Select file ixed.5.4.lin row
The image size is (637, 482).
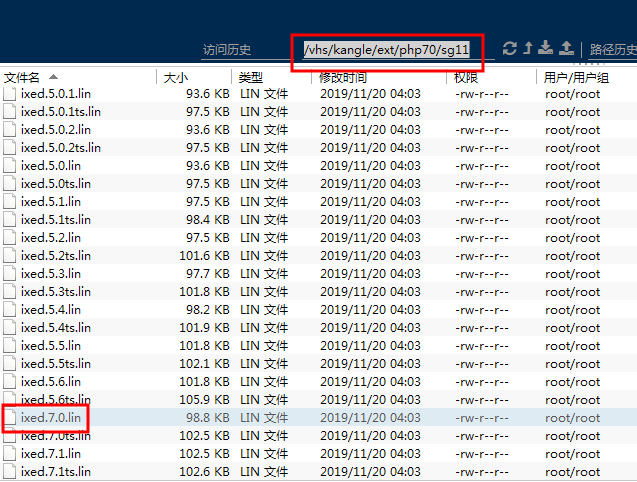coord(51,310)
